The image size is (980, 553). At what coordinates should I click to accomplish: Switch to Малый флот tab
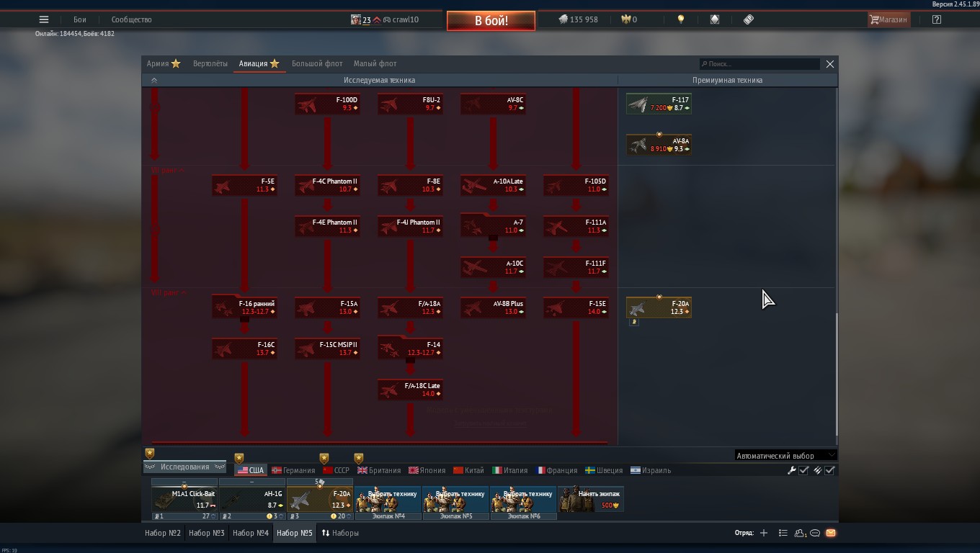pos(375,63)
